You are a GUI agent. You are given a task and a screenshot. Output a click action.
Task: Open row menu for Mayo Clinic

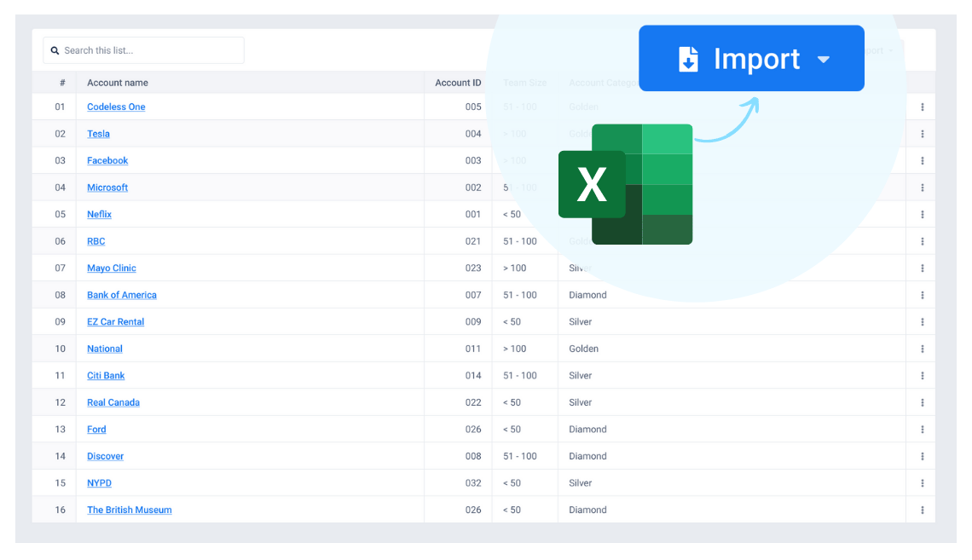pyautogui.click(x=923, y=268)
